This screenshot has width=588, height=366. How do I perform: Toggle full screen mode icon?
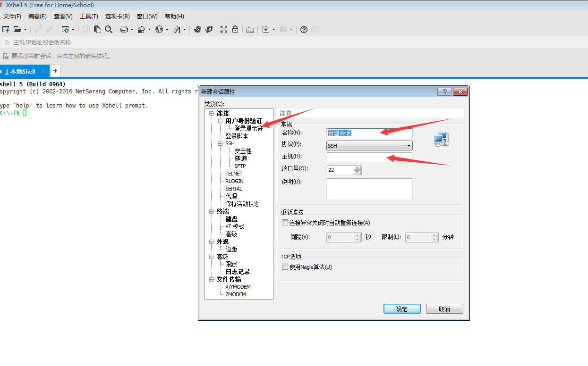click(224, 29)
